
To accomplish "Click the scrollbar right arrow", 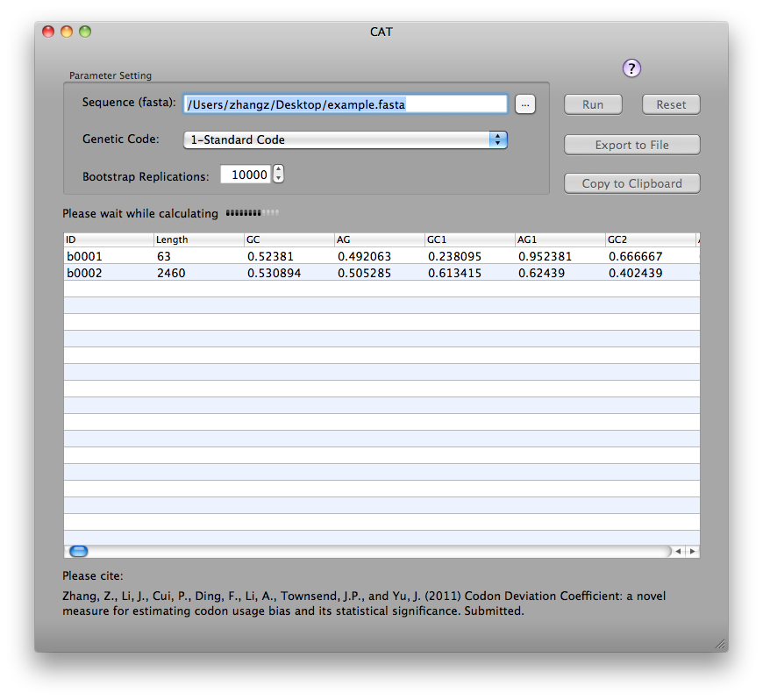I will pos(693,551).
